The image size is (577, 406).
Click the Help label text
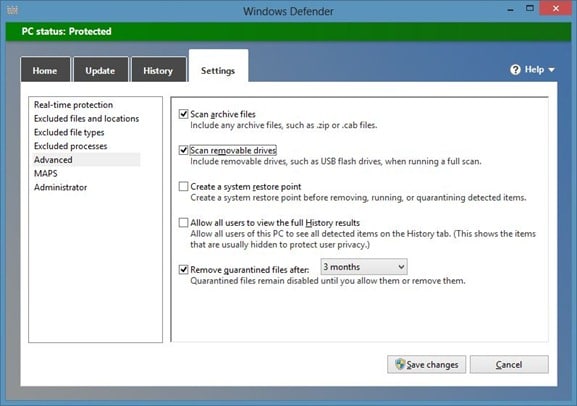[534, 70]
